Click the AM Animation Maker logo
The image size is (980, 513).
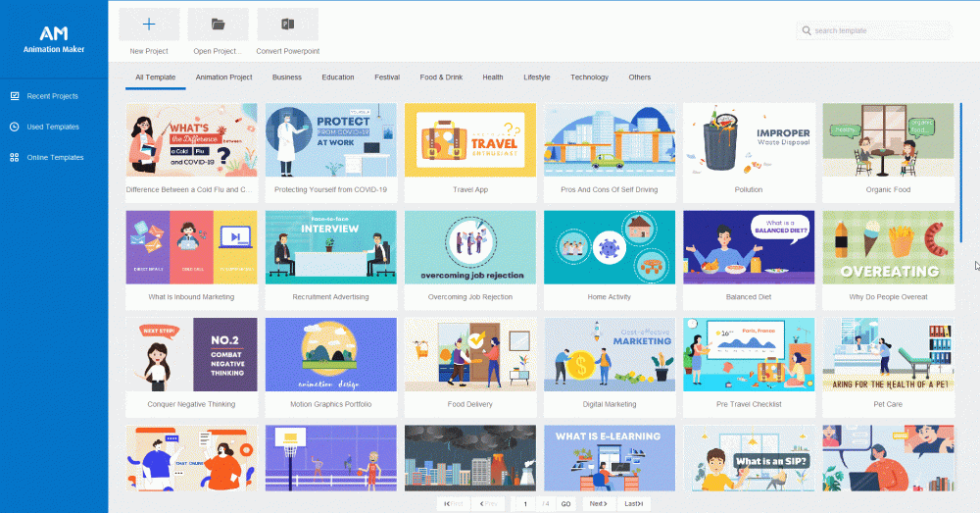(x=53, y=38)
